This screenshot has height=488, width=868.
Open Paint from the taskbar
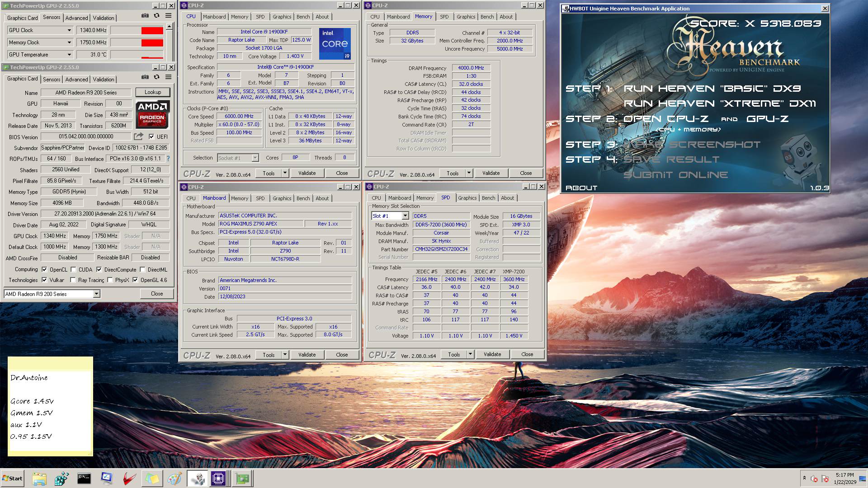[175, 479]
